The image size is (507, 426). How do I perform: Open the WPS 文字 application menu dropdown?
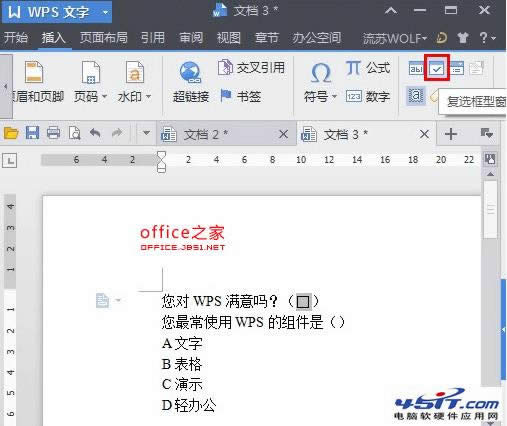click(105, 13)
